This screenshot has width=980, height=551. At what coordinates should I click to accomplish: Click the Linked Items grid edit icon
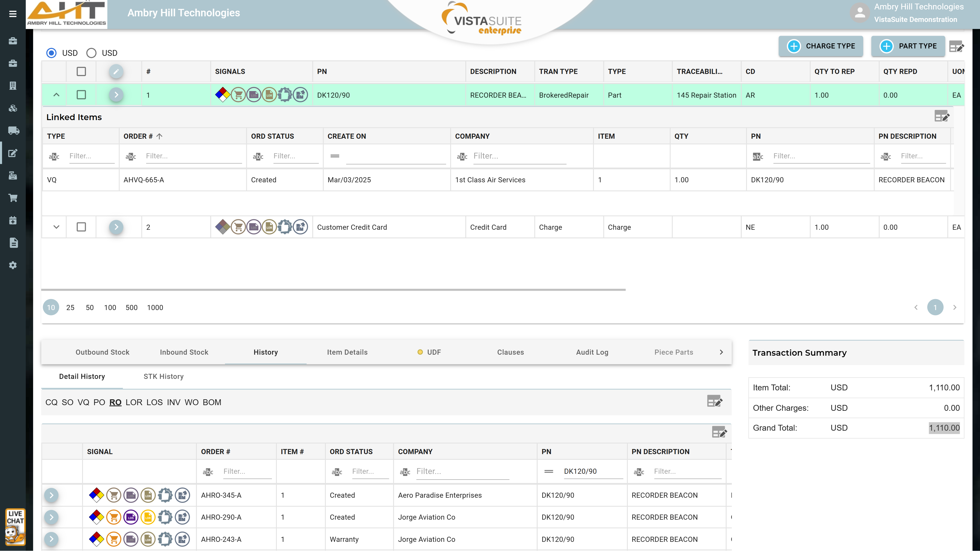942,116
